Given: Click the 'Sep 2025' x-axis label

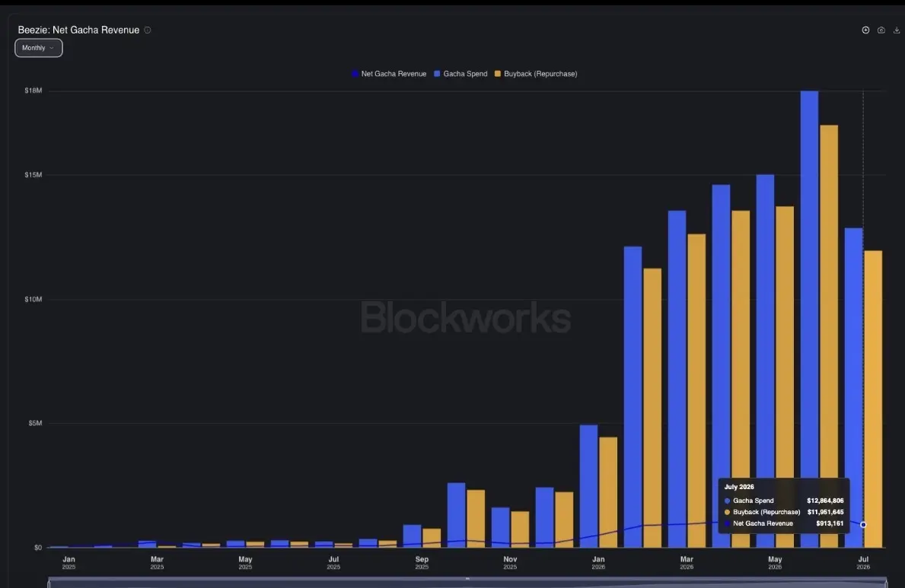Looking at the screenshot, I should point(422,563).
